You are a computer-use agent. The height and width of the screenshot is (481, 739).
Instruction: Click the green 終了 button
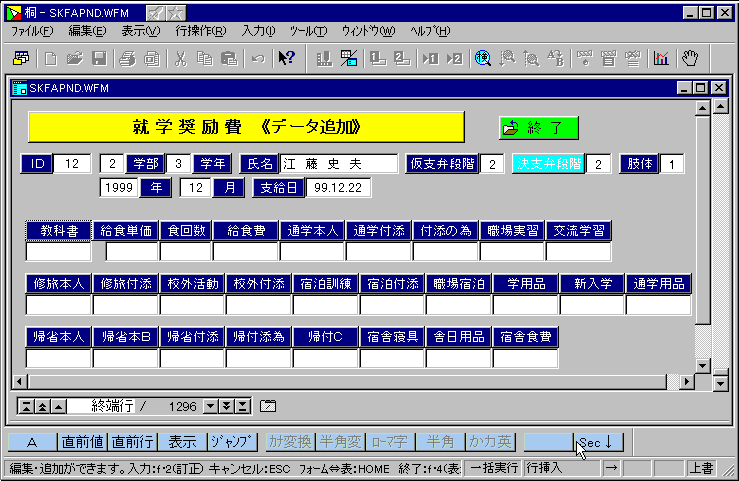click(539, 127)
